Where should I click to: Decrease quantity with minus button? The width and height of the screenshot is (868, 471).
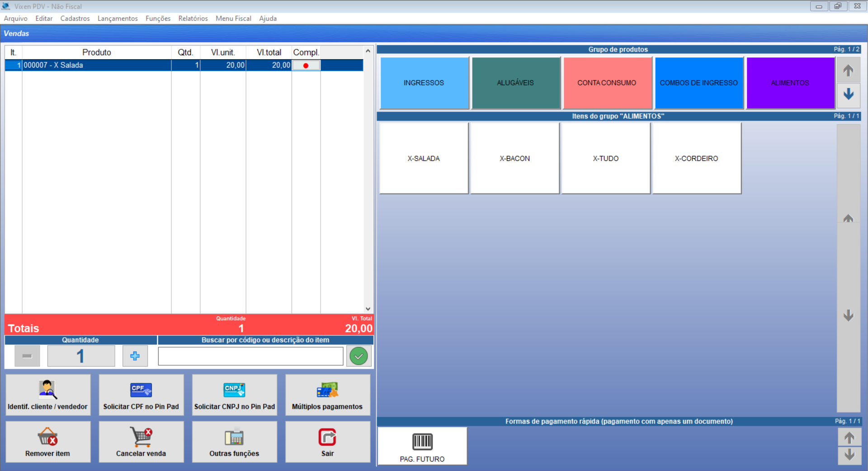tap(27, 356)
